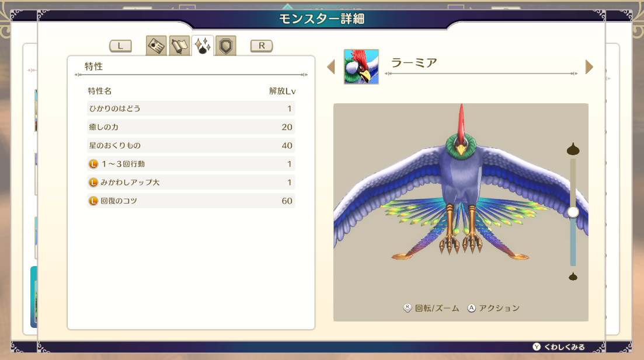
Task: Go to previous monster with left arrow
Action: point(331,67)
